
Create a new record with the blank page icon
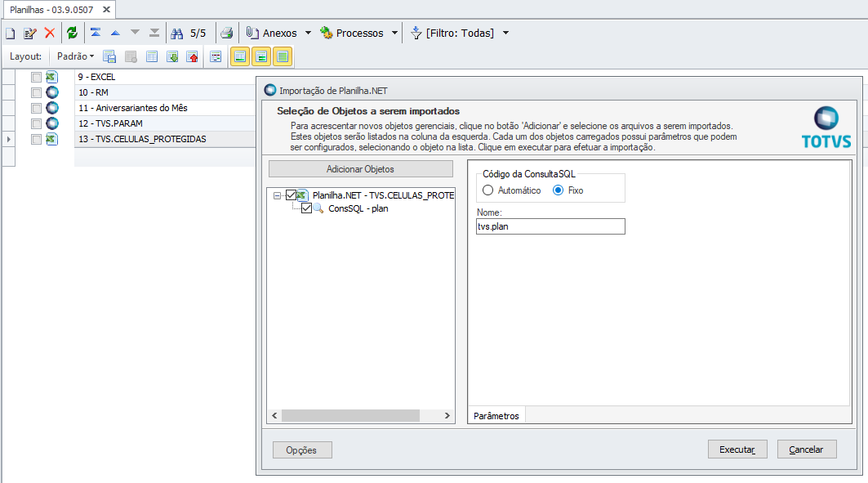pyautogui.click(x=11, y=34)
